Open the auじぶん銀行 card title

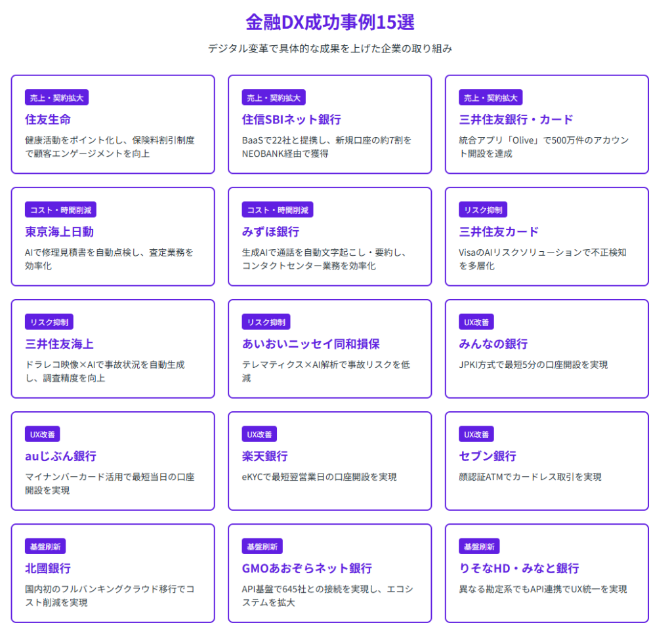point(61,456)
